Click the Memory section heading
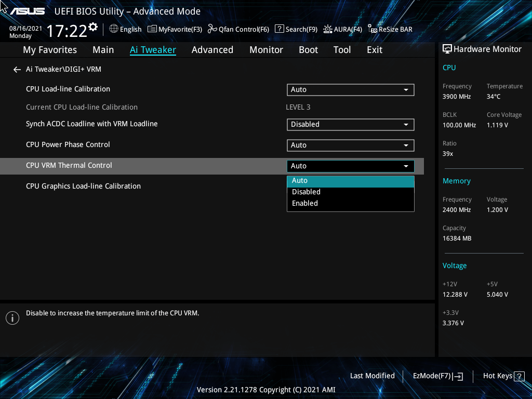The image size is (532, 399). pyautogui.click(x=456, y=181)
